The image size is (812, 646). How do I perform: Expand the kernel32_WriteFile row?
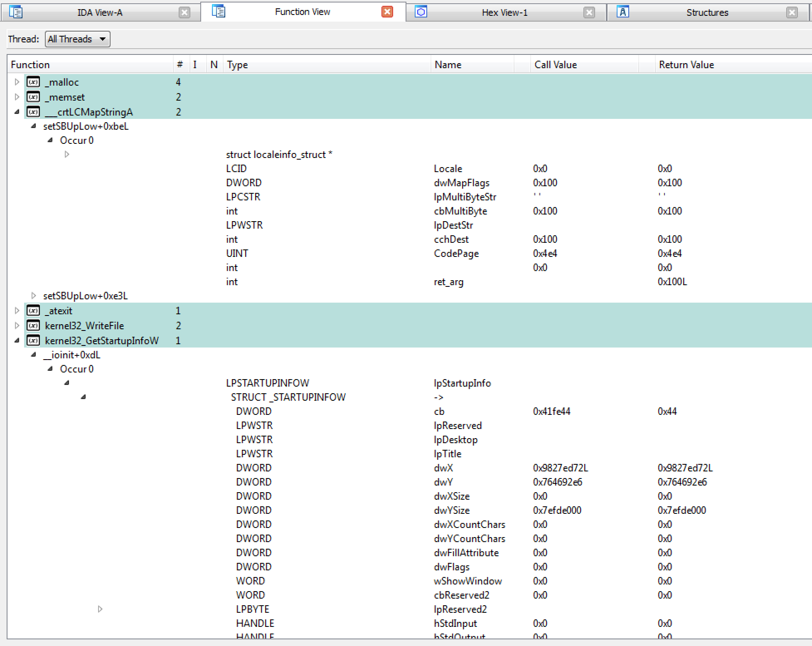tap(17, 325)
